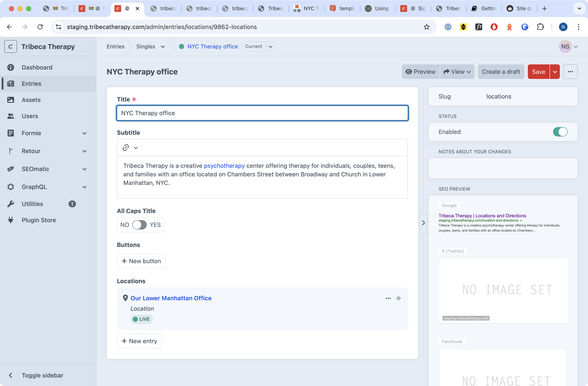Open Assets section

[31, 100]
